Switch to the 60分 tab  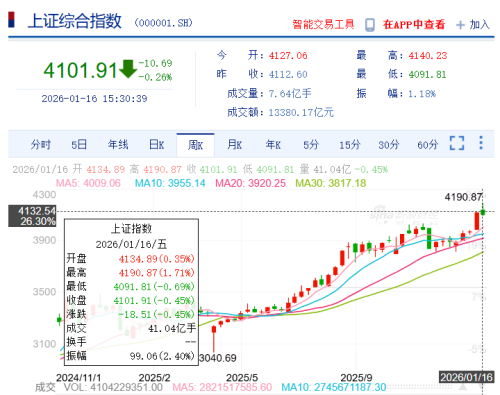click(x=428, y=145)
